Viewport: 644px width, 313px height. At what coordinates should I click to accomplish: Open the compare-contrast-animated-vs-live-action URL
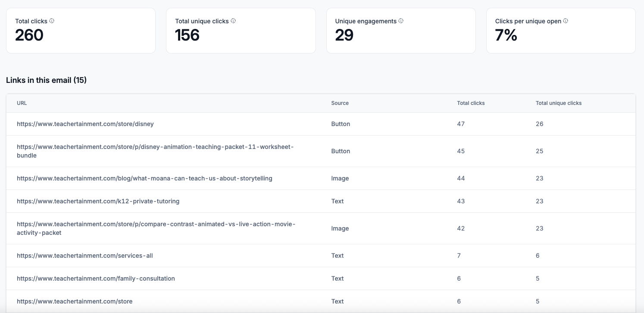tap(156, 228)
